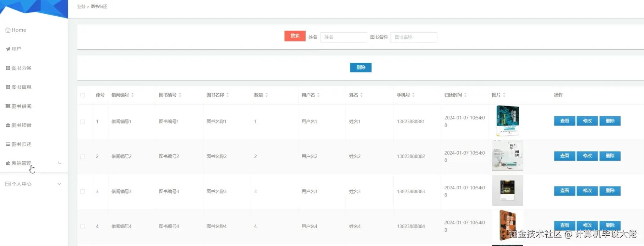Click phone number 13823888881
The image size is (644, 246).
click(x=411, y=122)
